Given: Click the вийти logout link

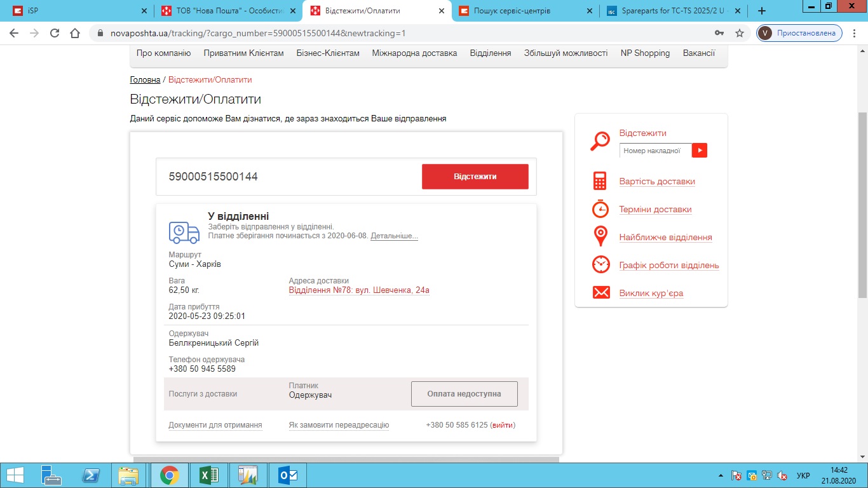Looking at the screenshot, I should tap(503, 425).
